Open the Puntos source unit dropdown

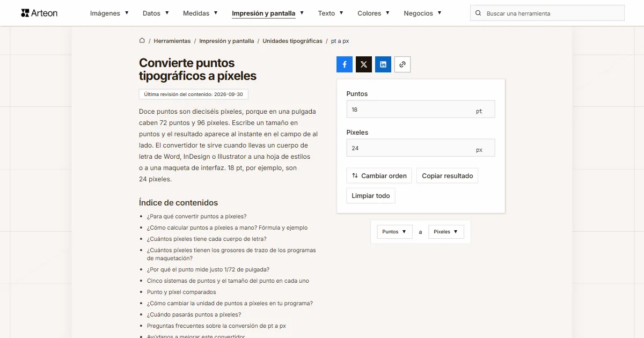394,232
